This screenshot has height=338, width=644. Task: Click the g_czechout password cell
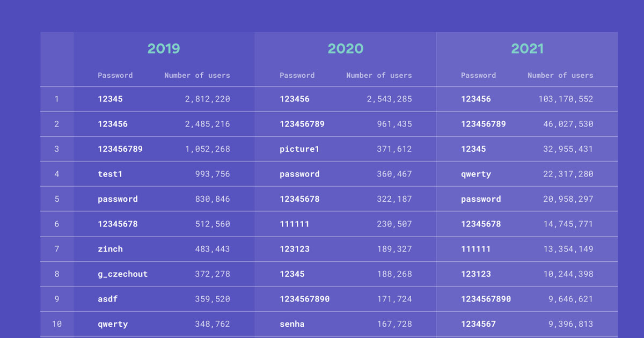(122, 274)
